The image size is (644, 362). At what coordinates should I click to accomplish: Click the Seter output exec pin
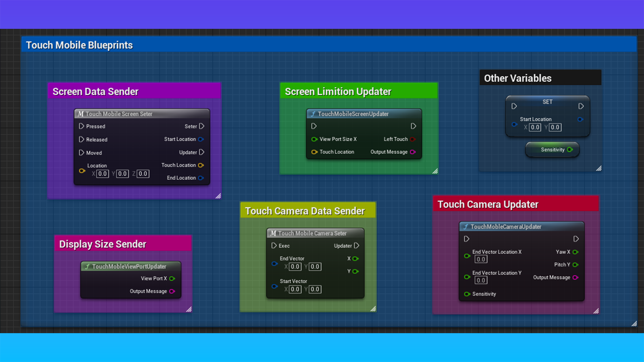202,126
